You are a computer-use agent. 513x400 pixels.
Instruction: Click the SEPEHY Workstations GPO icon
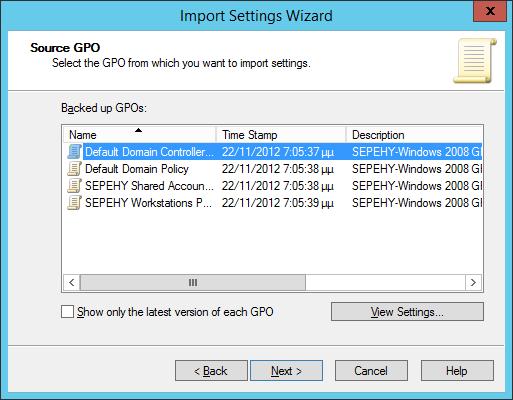pos(74,203)
